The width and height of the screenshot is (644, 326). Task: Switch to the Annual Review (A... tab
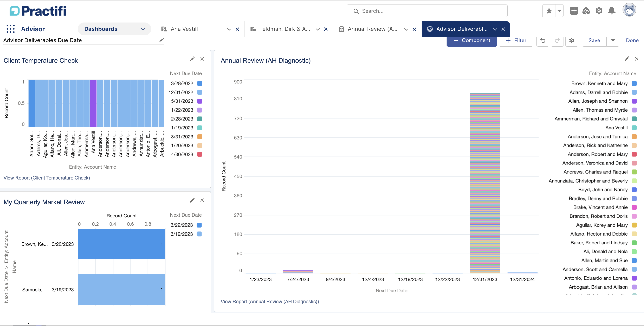click(x=372, y=29)
